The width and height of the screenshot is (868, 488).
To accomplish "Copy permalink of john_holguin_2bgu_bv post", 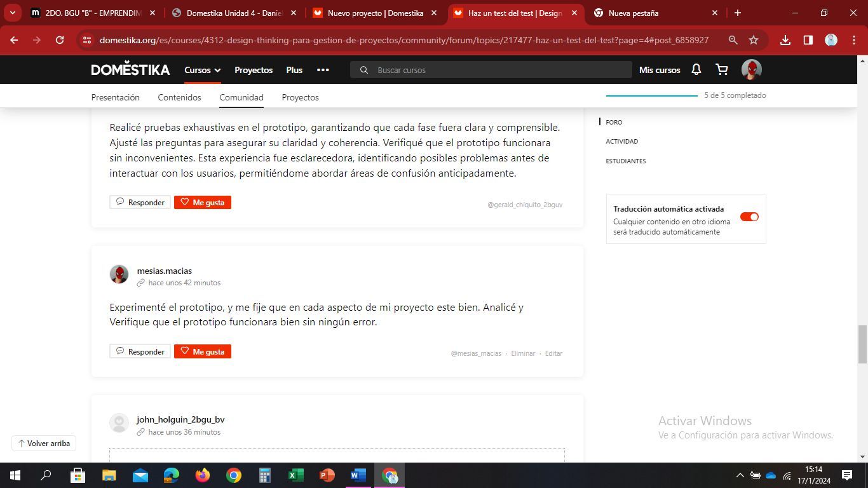I will click(x=141, y=432).
